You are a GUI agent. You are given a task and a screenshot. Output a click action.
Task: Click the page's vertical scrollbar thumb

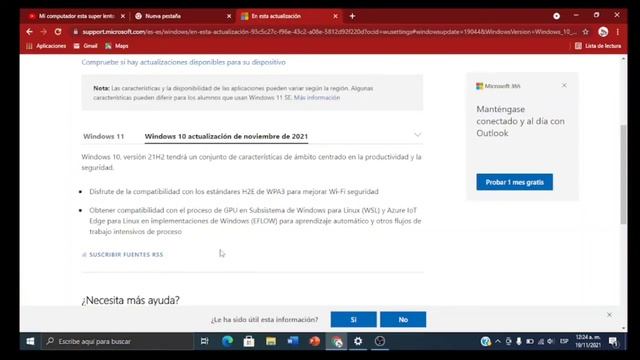tap(623, 175)
